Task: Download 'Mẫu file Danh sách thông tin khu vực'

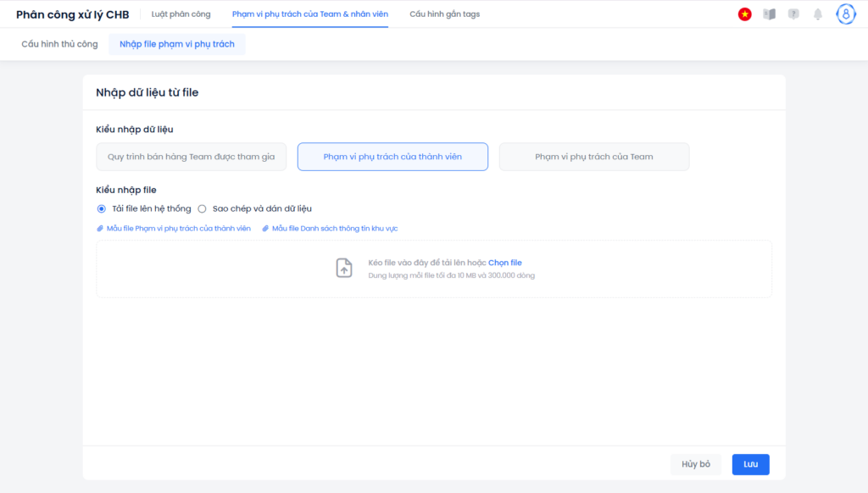Action: click(334, 229)
